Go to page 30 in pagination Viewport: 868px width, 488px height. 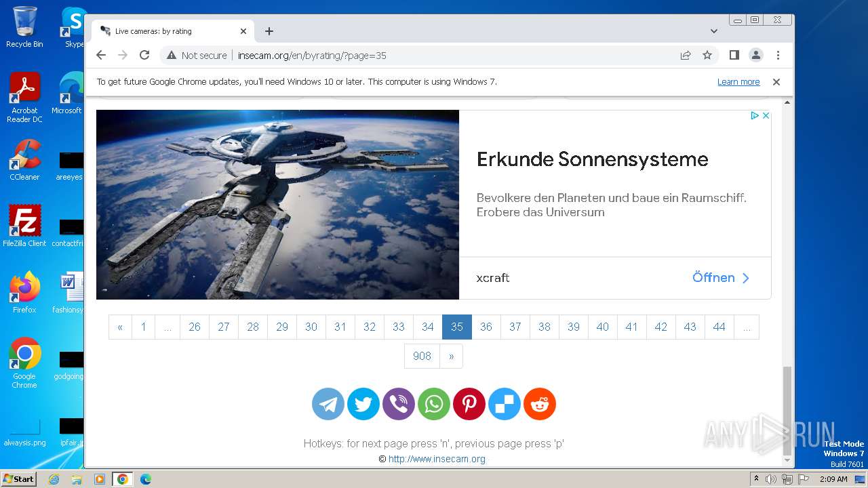tap(311, 327)
